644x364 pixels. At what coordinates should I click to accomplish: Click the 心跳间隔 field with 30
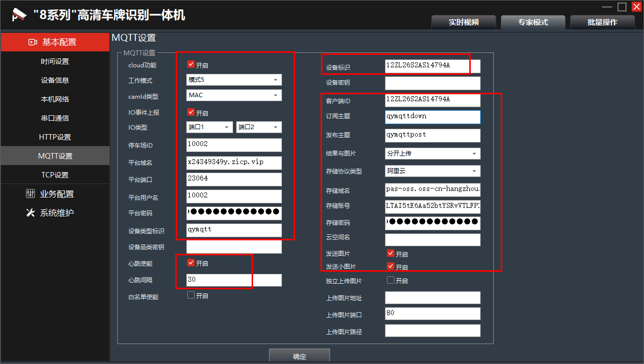tap(234, 280)
